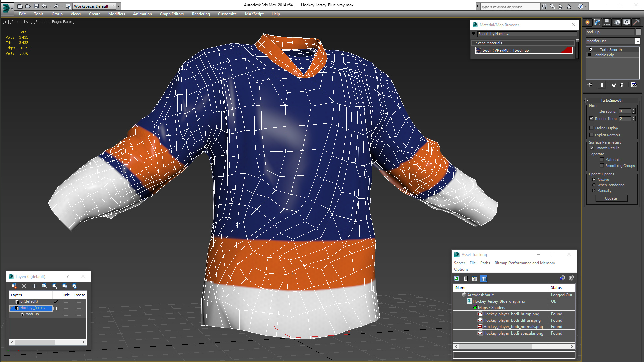Switch to the Utilities hammer panel
The height and width of the screenshot is (362, 644).
coord(636,22)
